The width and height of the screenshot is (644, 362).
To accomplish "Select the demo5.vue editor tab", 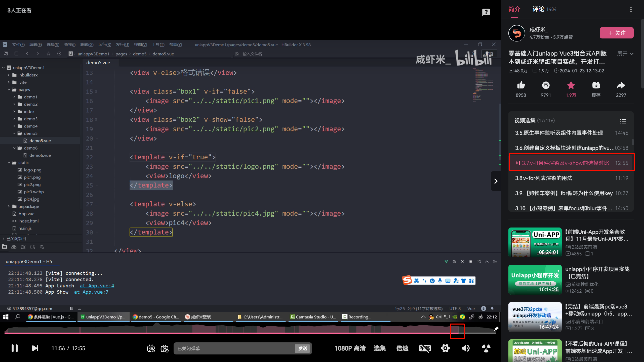I will (98, 63).
